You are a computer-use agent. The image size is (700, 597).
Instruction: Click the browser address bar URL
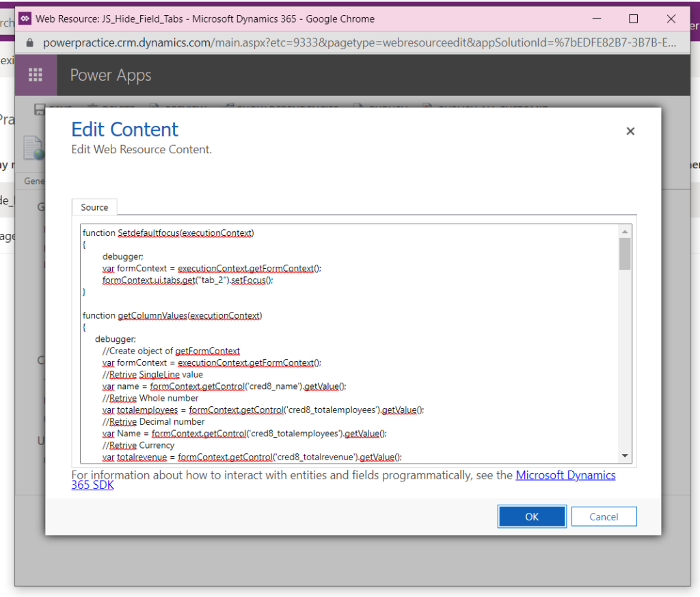click(x=359, y=42)
